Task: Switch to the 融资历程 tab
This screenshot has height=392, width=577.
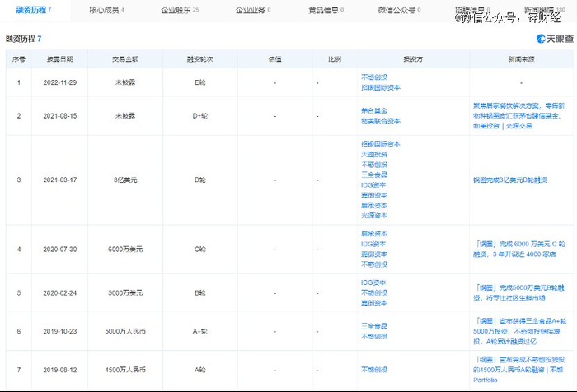Action: (34, 10)
